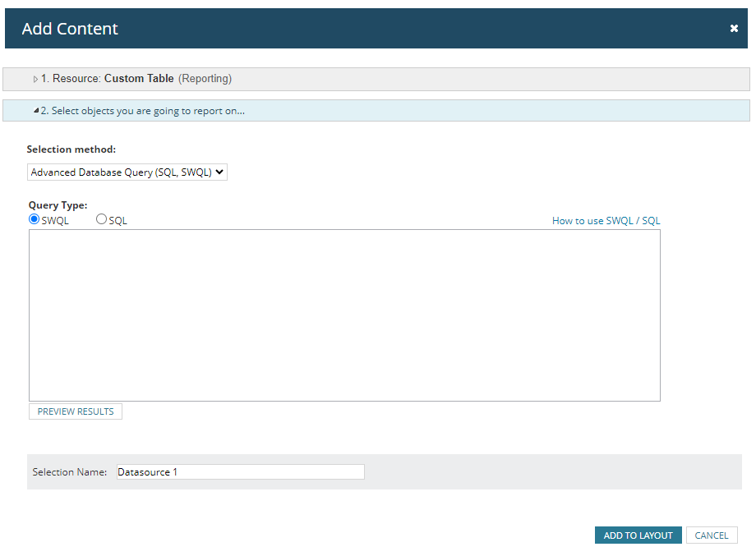This screenshot has height=556, width=756.
Task: Cancel adding content
Action: [x=712, y=535]
